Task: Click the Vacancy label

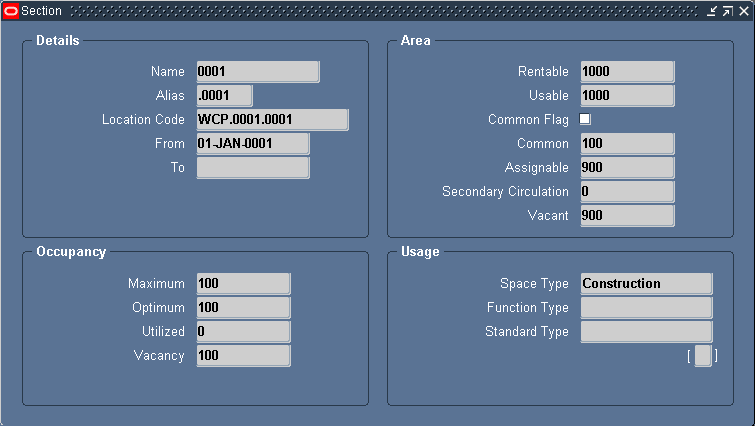Action: coord(159,356)
